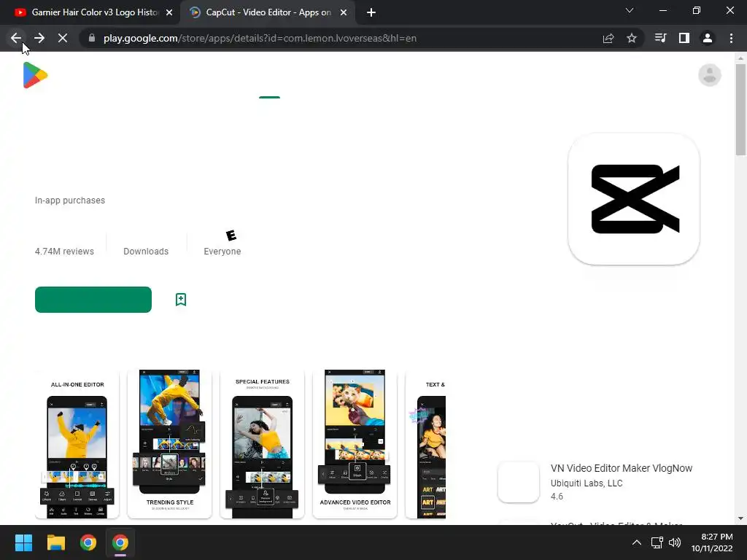The image size is (747, 560).
Task: Open the Windows Start menu
Action: [x=23, y=542]
